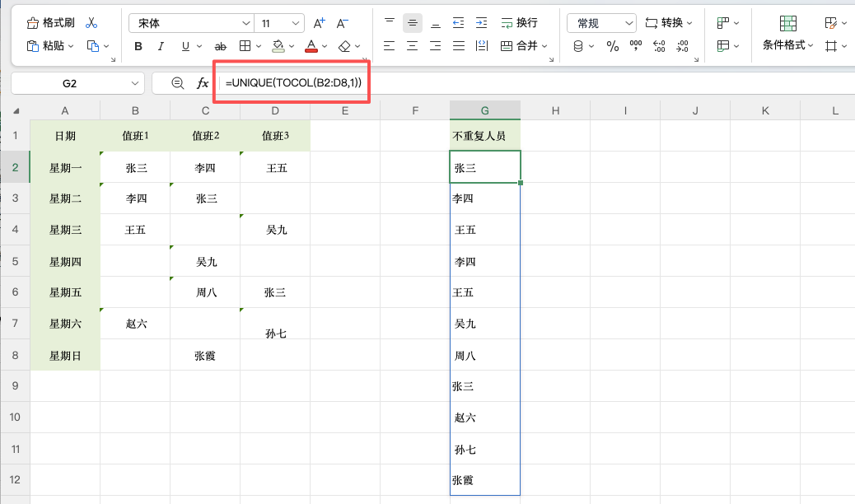Click the eraser clear formatting icon
Viewport: 855px width, 504px height.
pos(344,46)
